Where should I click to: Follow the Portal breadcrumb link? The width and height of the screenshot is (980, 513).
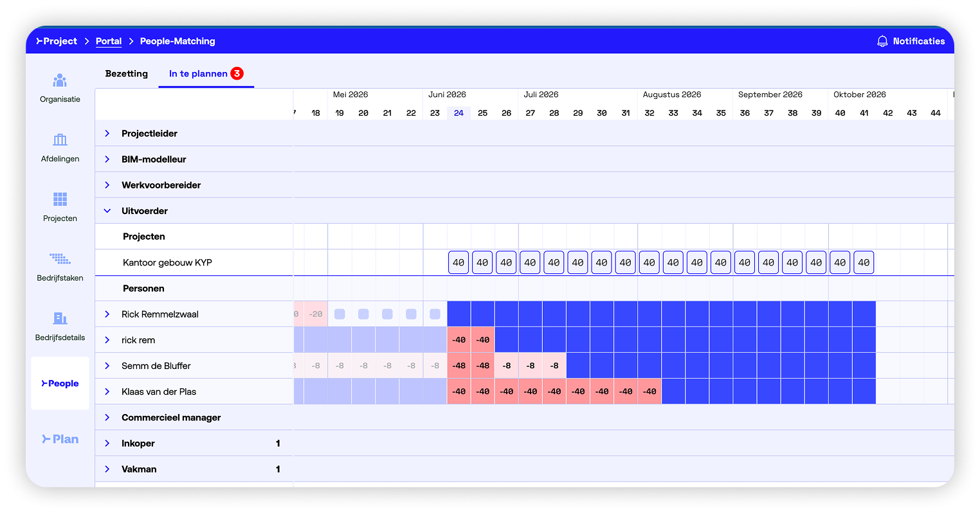[109, 41]
